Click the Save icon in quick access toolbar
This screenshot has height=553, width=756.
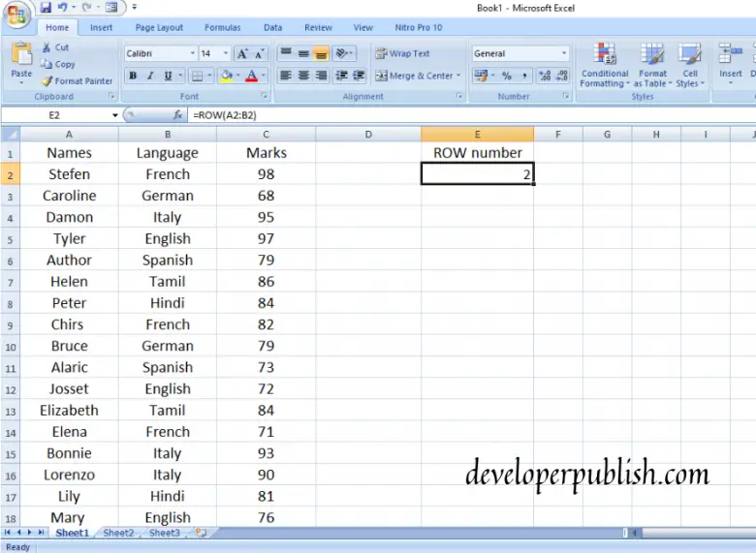click(x=46, y=7)
